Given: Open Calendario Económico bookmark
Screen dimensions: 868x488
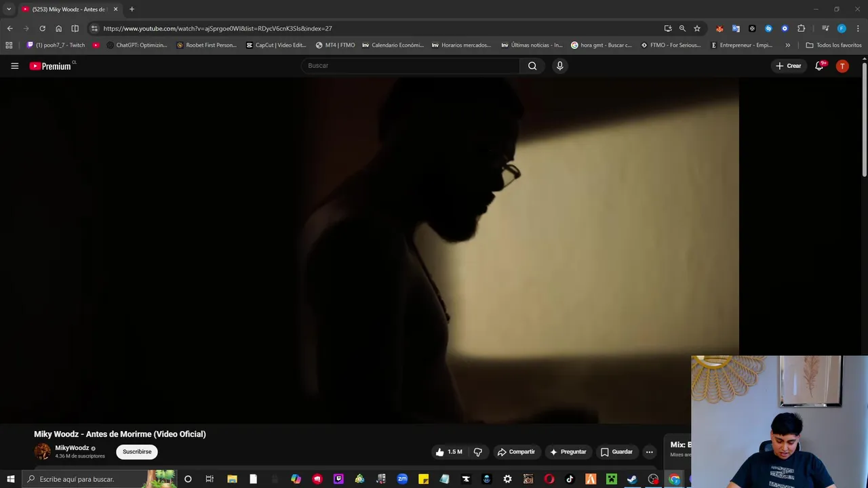Looking at the screenshot, I should [x=393, y=45].
